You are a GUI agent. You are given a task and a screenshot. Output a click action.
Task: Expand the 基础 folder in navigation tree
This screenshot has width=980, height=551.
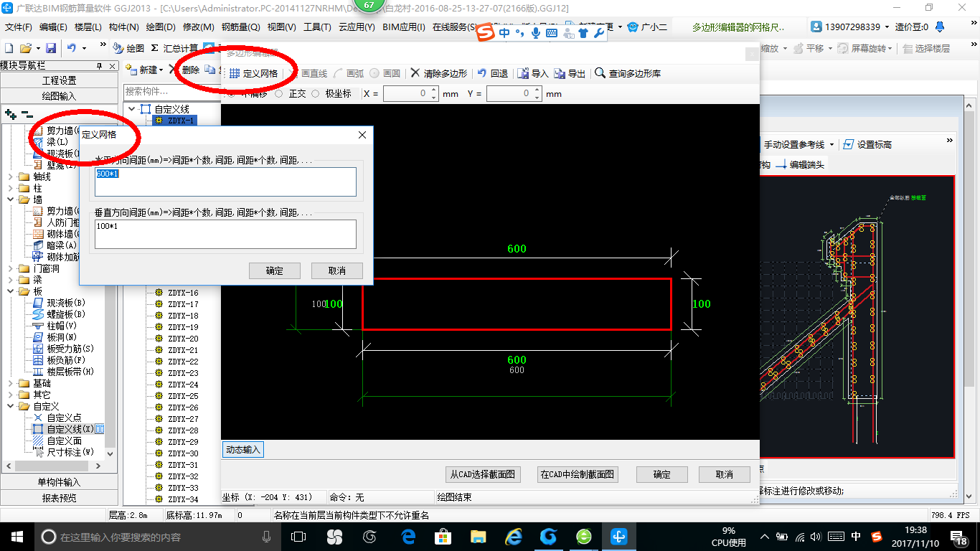point(10,383)
